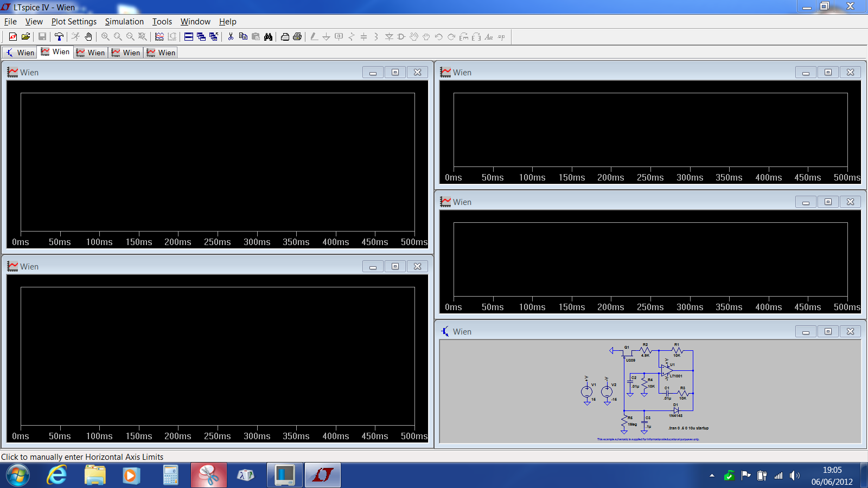The width and height of the screenshot is (868, 488).
Task: Click the Copy icon in the toolbar
Action: click(x=243, y=37)
